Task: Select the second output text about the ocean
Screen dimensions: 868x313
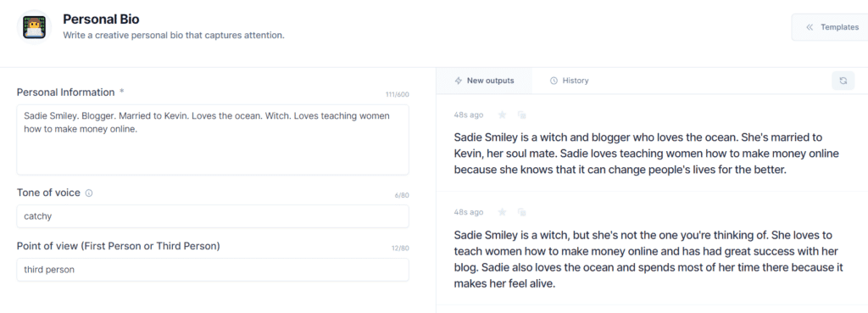Action: point(648,260)
